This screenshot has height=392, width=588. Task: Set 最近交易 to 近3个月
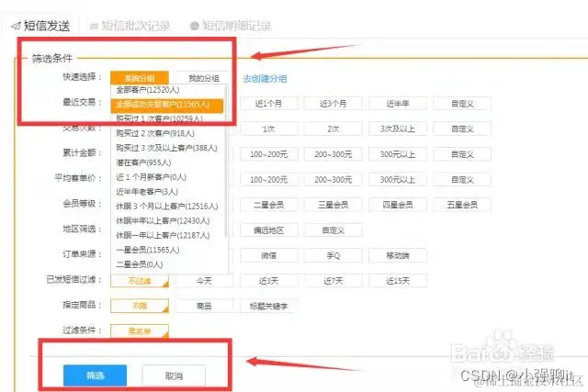(334, 104)
